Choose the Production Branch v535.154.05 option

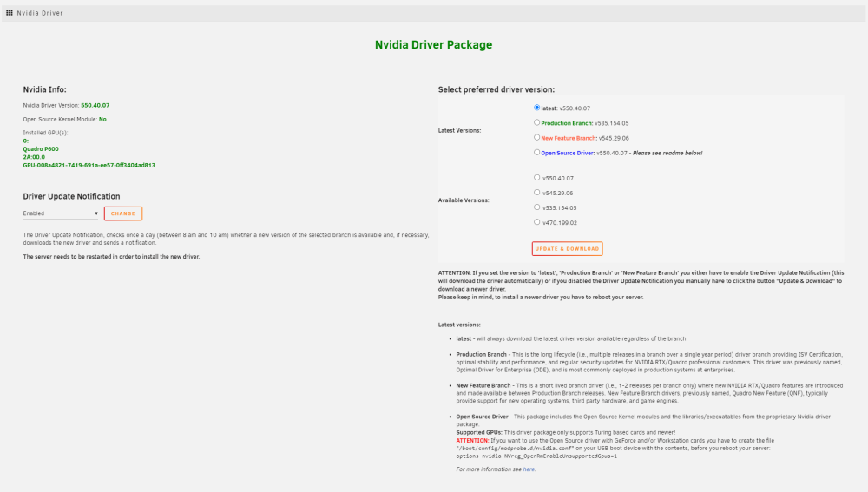[536, 122]
